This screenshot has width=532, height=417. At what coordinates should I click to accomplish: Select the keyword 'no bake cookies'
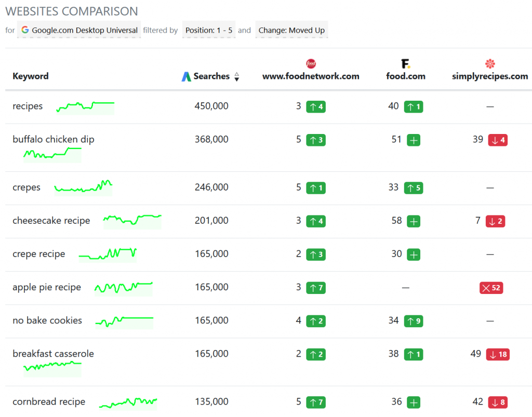(47, 320)
